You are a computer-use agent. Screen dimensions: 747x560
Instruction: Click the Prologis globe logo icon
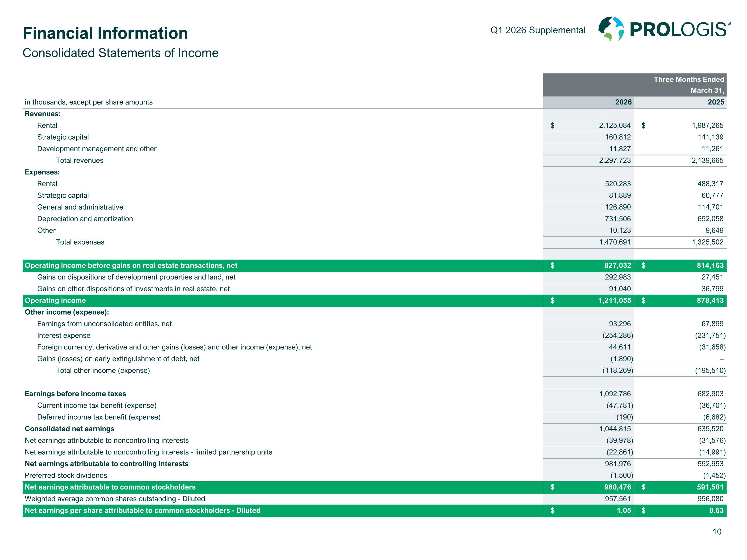click(611, 29)
